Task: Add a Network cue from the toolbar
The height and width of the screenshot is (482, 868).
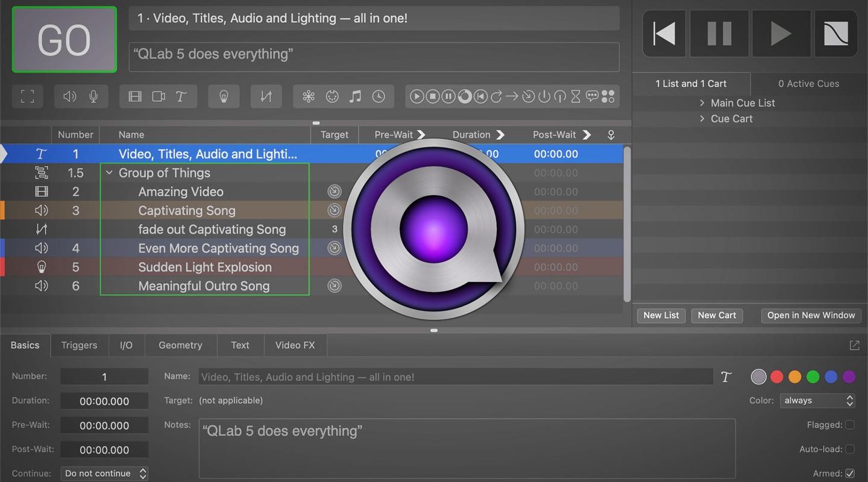Action: click(x=309, y=96)
